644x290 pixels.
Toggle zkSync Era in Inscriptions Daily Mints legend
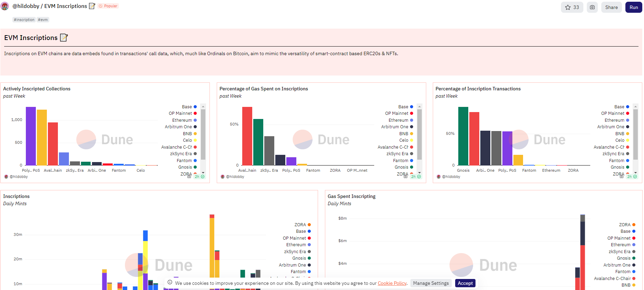[297, 252]
